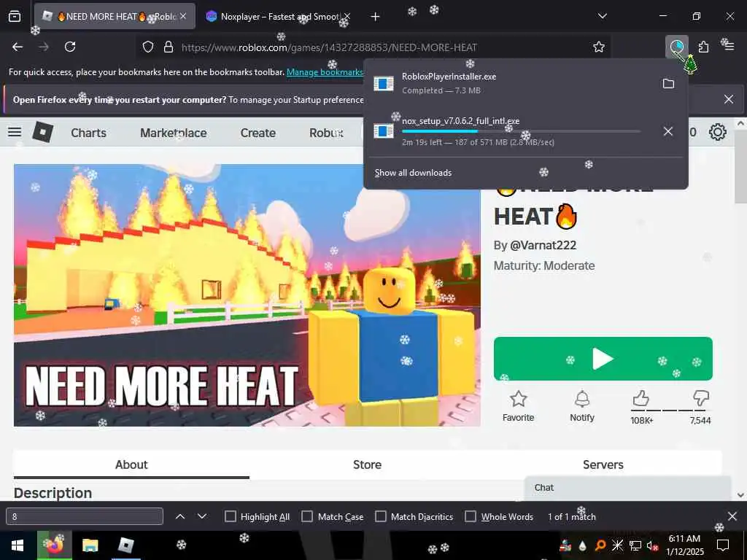Open creator profile @Varnat222
This screenshot has width=747, height=560.
[543, 245]
